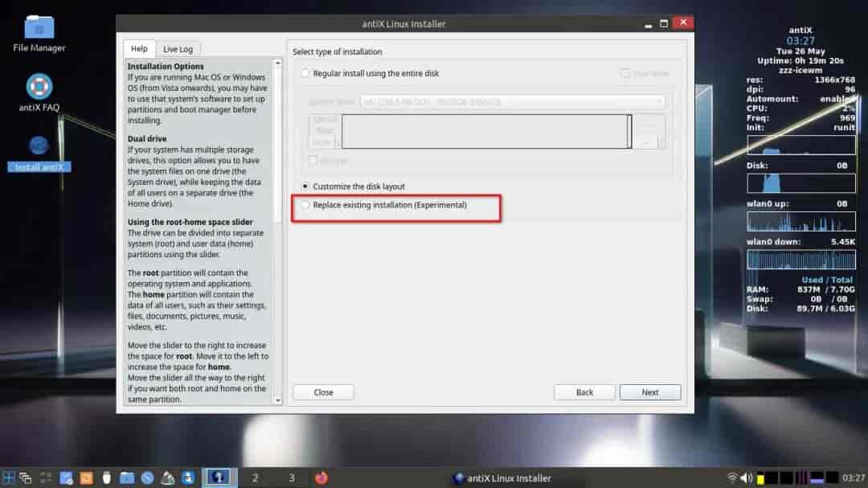Click the taskbar clock showing 03:27
Image resolution: width=868 pixels, height=488 pixels.
(x=854, y=478)
